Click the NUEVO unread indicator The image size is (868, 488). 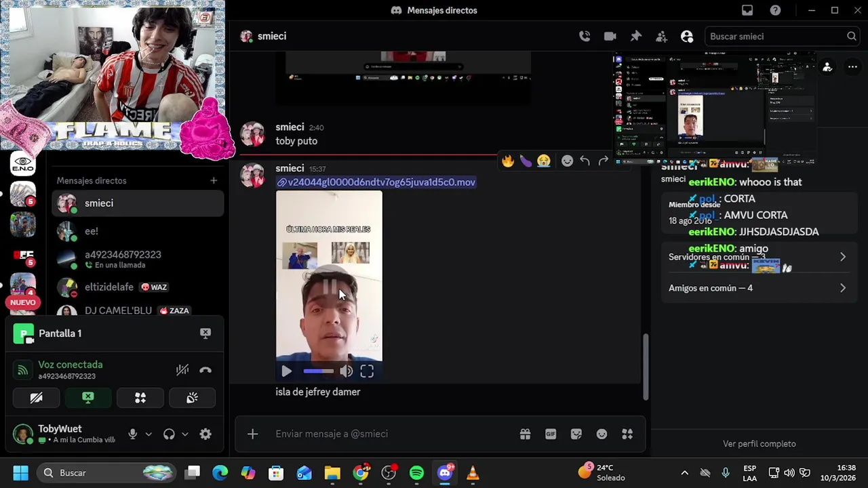tap(22, 303)
